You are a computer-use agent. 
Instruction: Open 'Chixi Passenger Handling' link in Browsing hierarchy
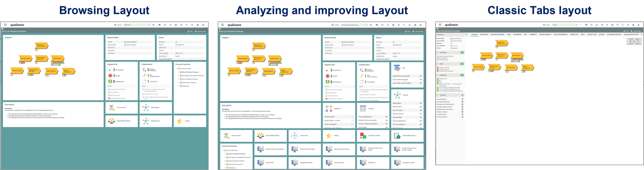click(190, 79)
